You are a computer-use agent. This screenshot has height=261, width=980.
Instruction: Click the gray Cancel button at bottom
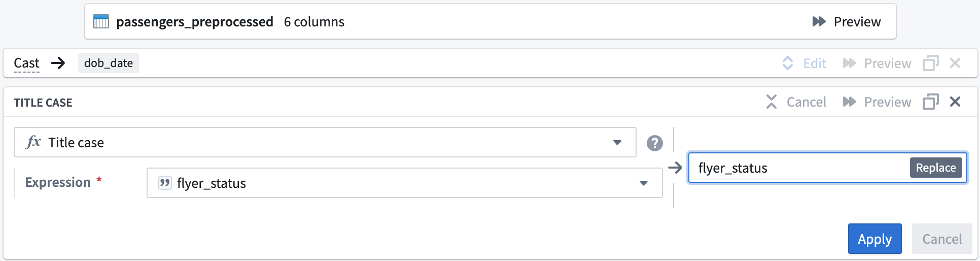tap(941, 239)
